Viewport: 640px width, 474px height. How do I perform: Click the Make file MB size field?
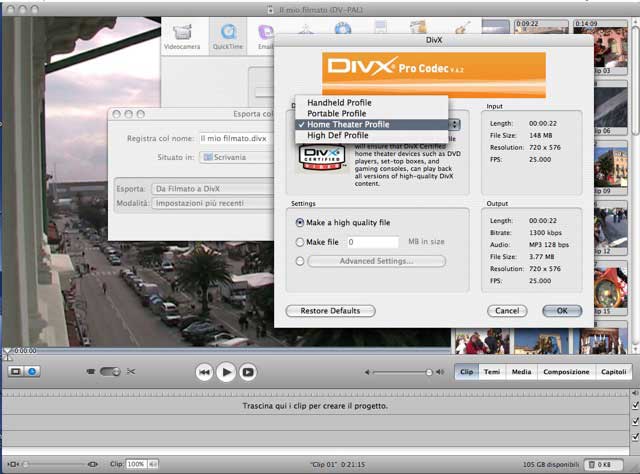(x=373, y=242)
